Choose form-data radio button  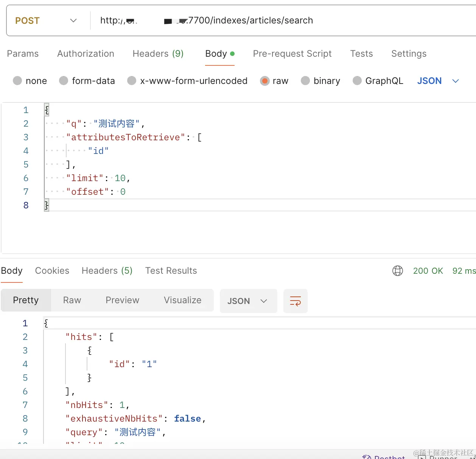click(x=64, y=81)
